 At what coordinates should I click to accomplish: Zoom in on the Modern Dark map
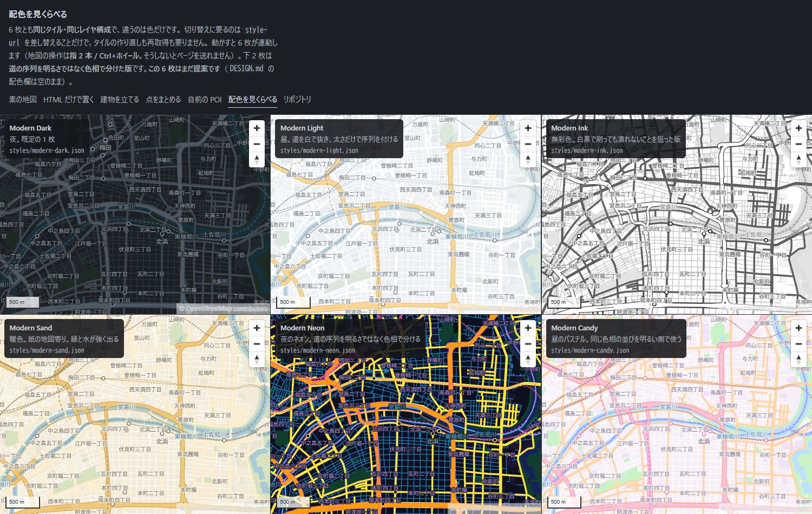(x=257, y=128)
